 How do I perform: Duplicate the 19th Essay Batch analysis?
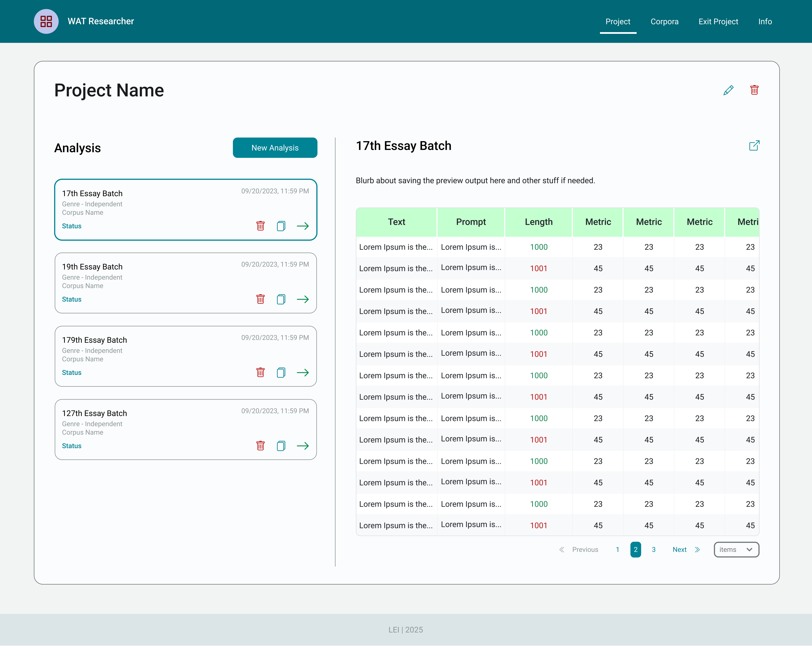pos(281,299)
